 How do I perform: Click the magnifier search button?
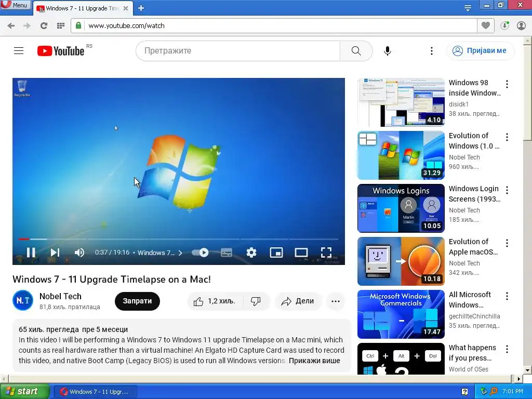click(x=356, y=51)
